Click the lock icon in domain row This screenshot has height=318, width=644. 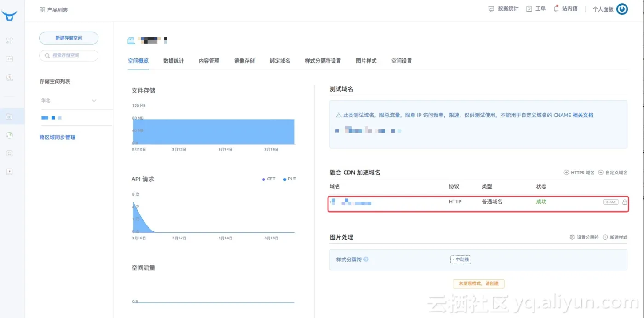tap(624, 202)
